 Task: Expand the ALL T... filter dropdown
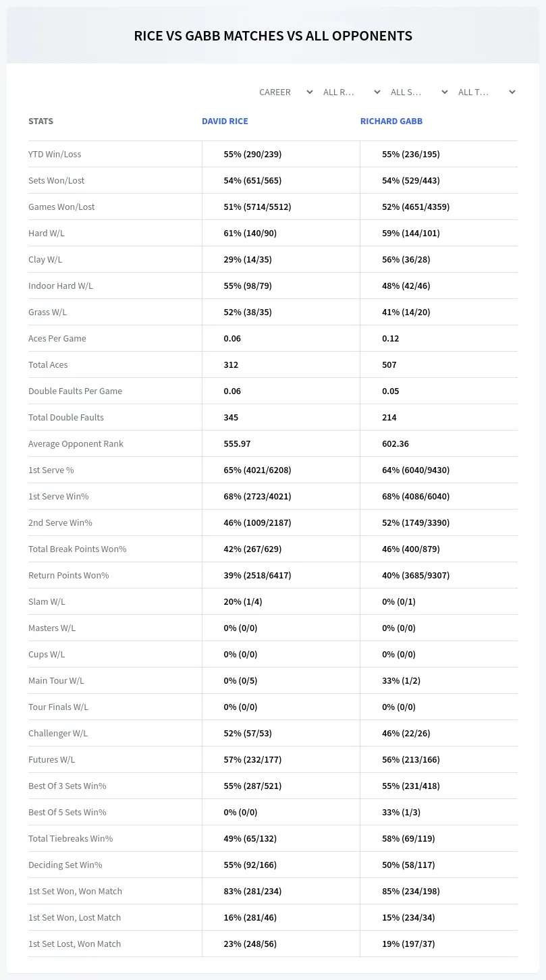coord(487,92)
